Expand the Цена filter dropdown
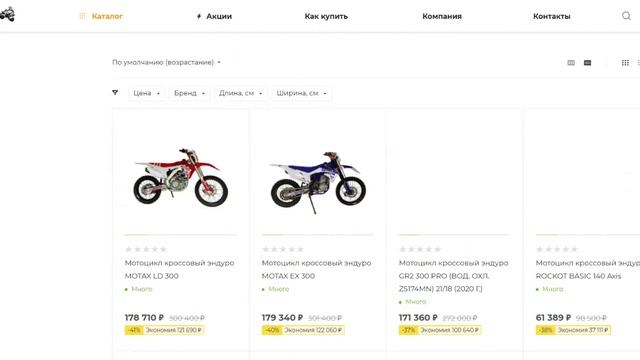640x360 pixels. (147, 93)
